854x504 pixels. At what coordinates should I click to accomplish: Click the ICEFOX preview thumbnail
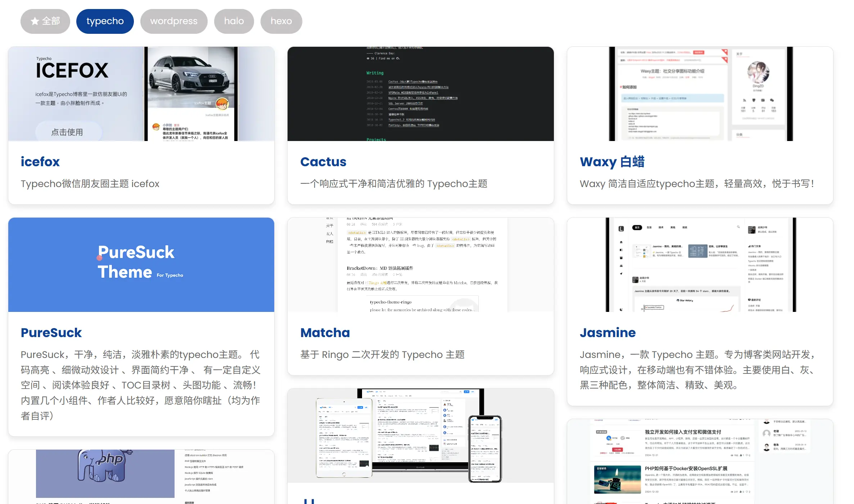click(x=141, y=94)
